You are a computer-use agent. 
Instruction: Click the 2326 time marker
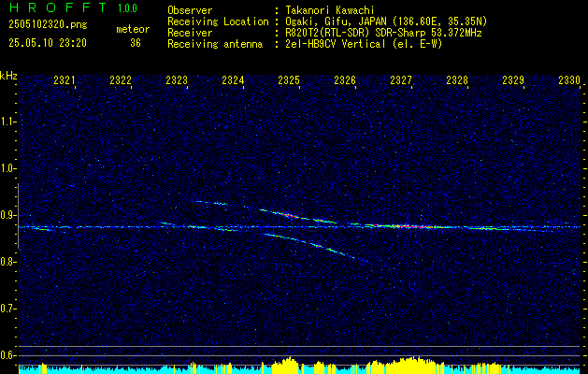[345, 80]
